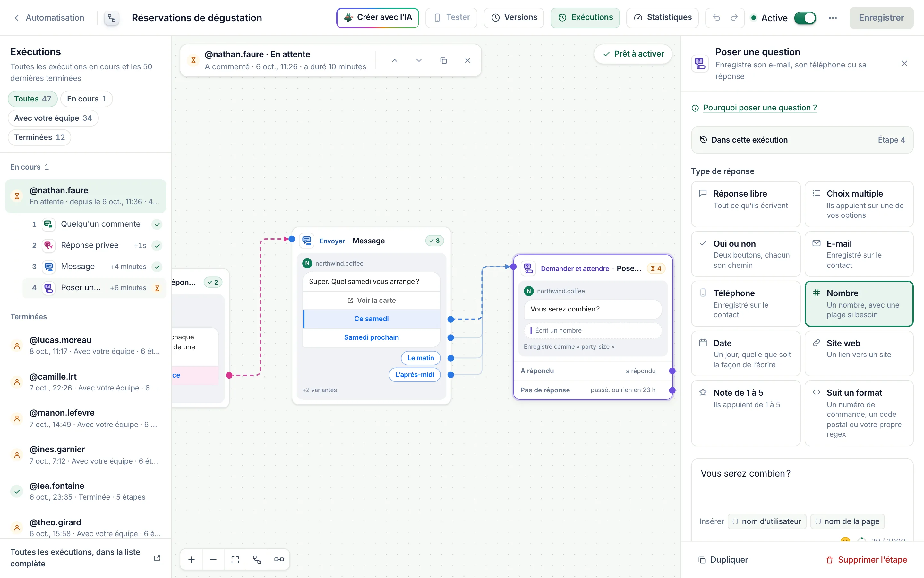The width and height of the screenshot is (924, 578).
Task: Select the Téléphone response type
Action: point(745,303)
